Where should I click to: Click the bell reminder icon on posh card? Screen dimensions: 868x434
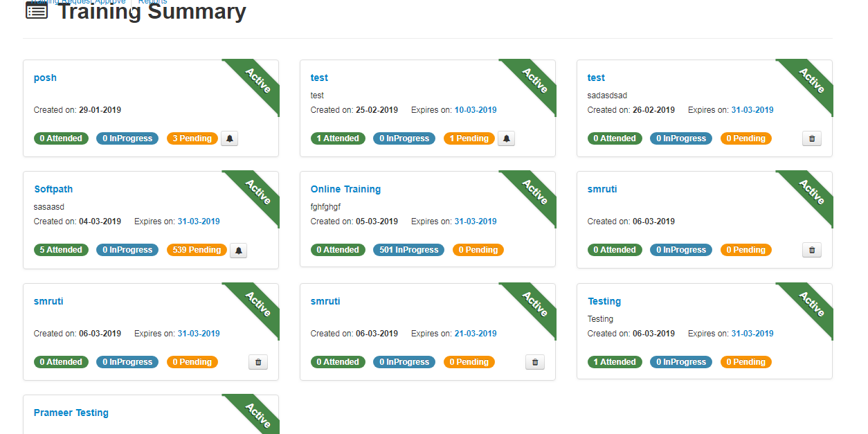coord(230,138)
